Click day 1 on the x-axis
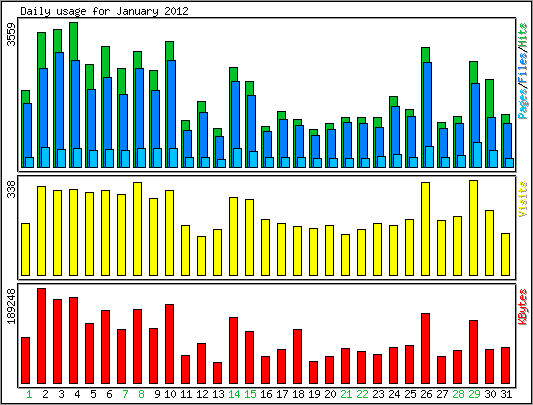 (x=29, y=394)
